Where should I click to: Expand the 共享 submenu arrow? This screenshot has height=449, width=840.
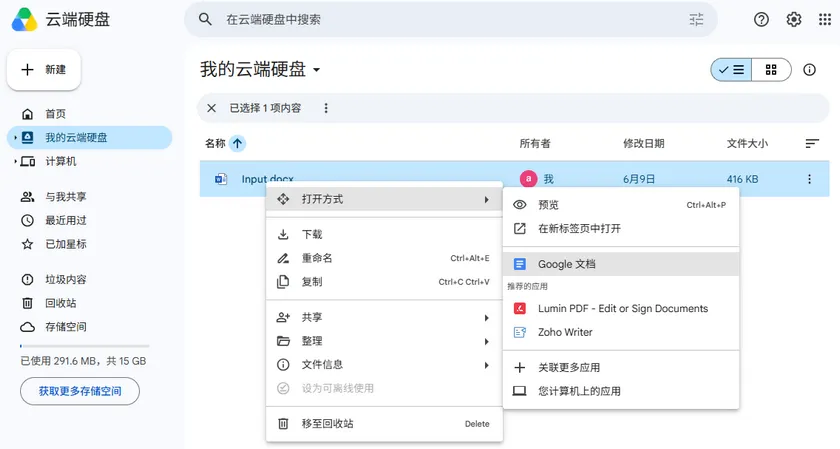pos(486,318)
